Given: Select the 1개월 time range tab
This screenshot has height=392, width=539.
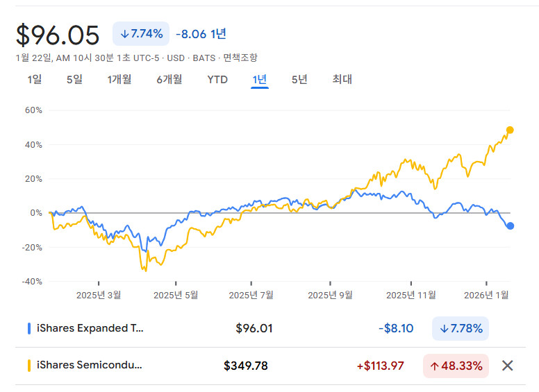Looking at the screenshot, I should [x=119, y=79].
